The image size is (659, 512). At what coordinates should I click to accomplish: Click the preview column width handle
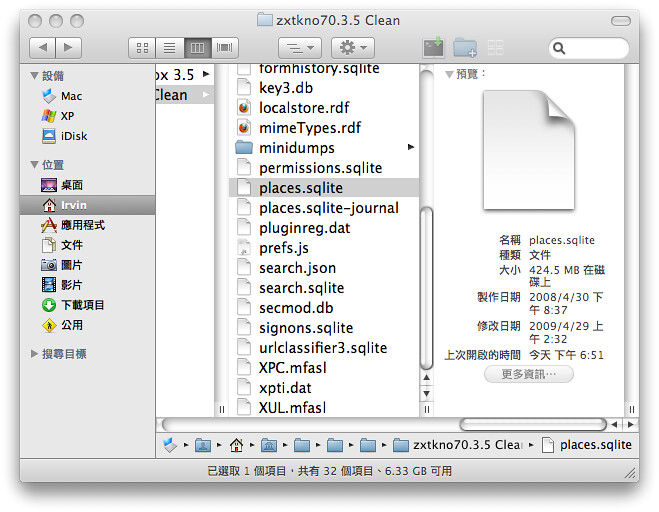(x=632, y=409)
